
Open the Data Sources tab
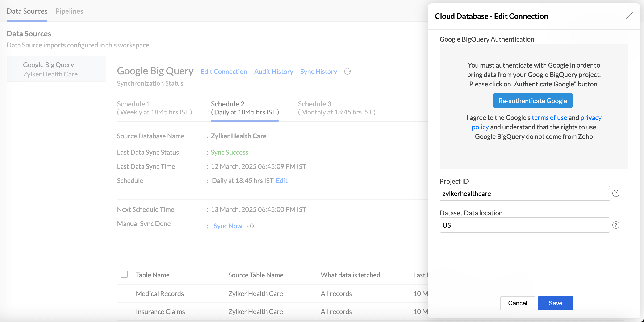pyautogui.click(x=27, y=11)
